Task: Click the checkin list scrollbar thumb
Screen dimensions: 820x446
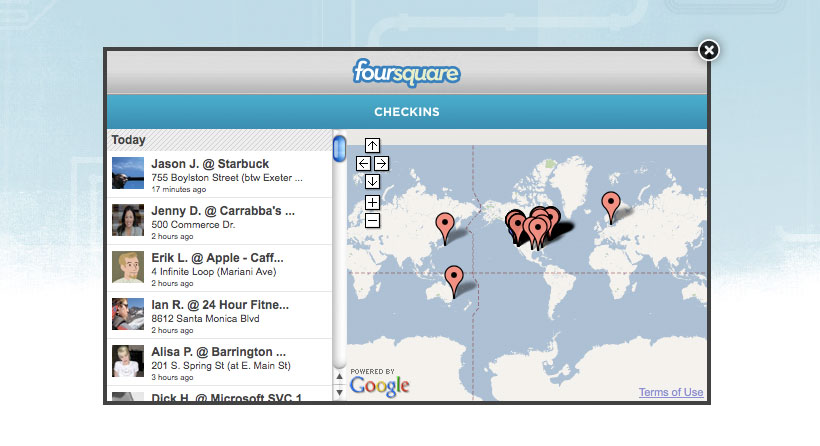Action: (x=339, y=148)
